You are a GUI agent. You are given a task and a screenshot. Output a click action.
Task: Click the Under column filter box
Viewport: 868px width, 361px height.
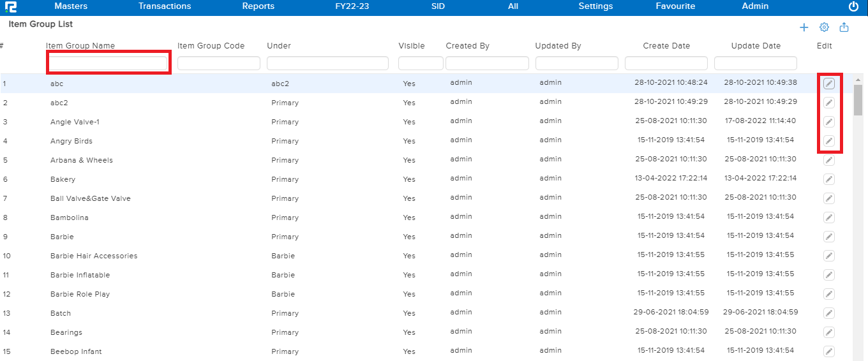tap(327, 63)
